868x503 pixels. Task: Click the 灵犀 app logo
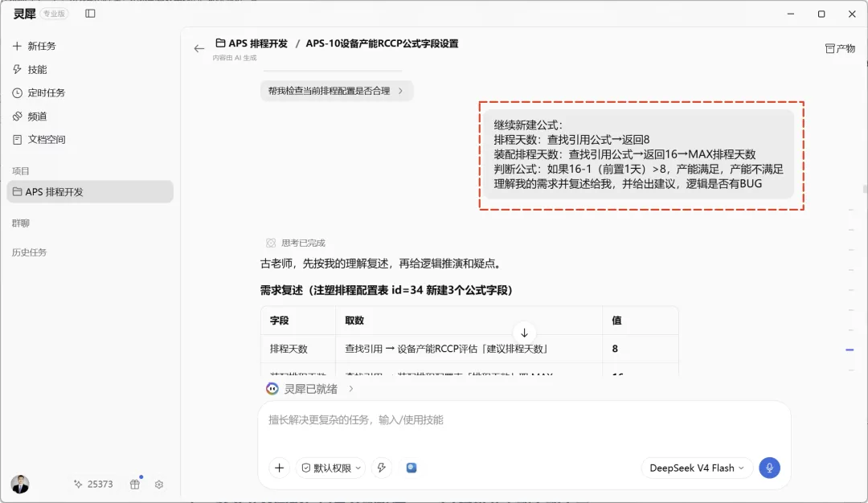(x=24, y=14)
